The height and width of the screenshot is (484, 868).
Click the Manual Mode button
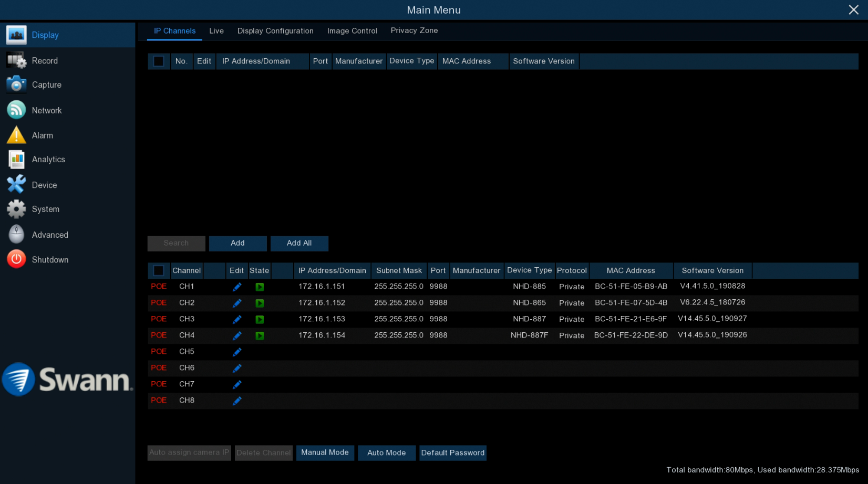[325, 453]
